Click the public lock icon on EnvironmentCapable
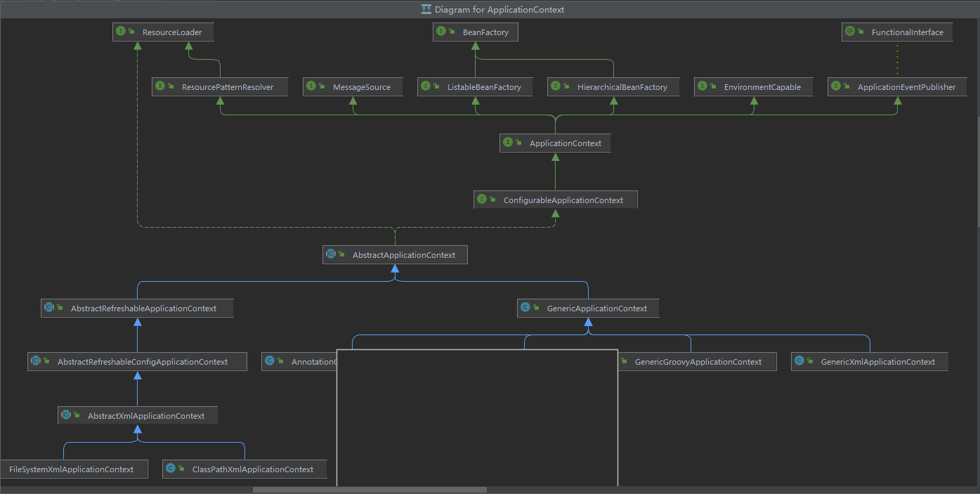 (x=714, y=87)
